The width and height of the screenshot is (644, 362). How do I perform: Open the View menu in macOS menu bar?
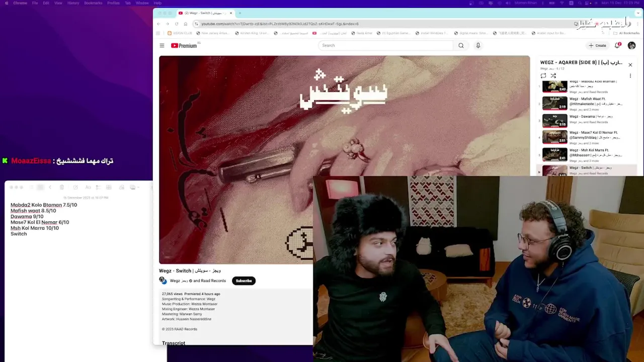point(58,3)
